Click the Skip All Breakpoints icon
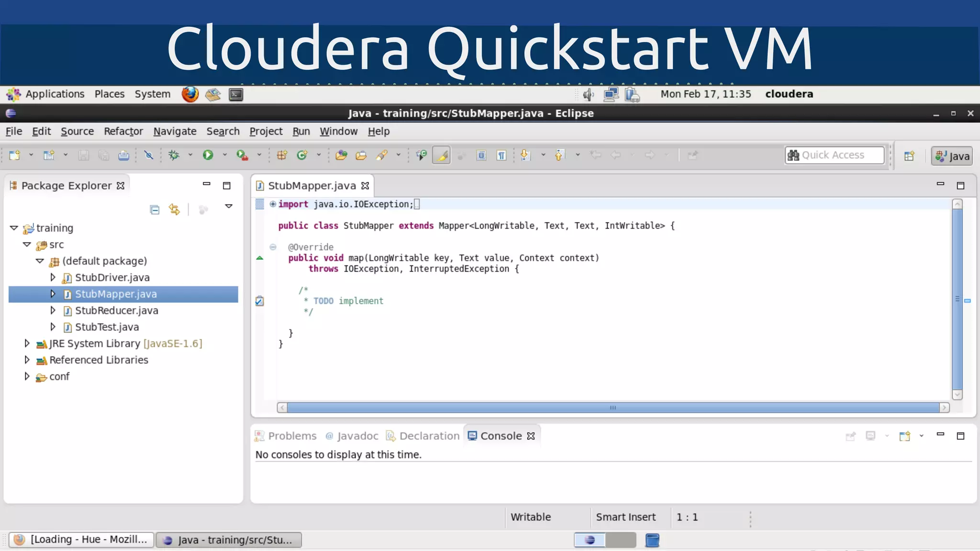 pyautogui.click(x=149, y=155)
